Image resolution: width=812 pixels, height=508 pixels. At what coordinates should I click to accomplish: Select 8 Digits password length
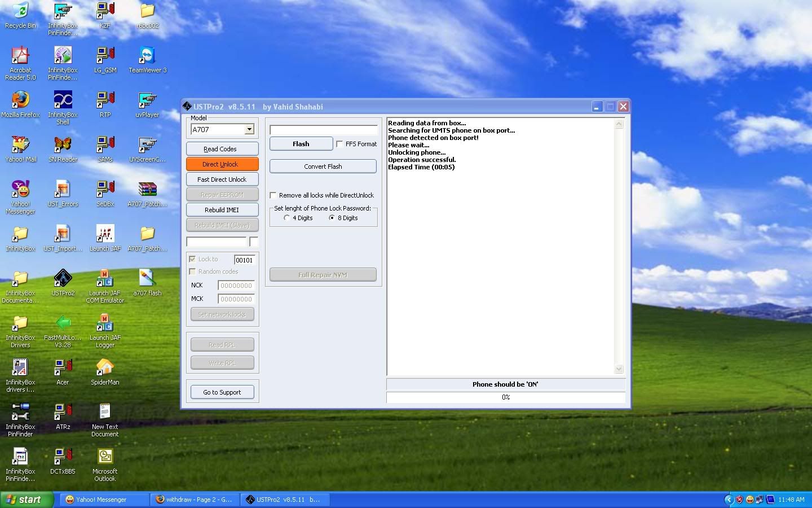(332, 218)
